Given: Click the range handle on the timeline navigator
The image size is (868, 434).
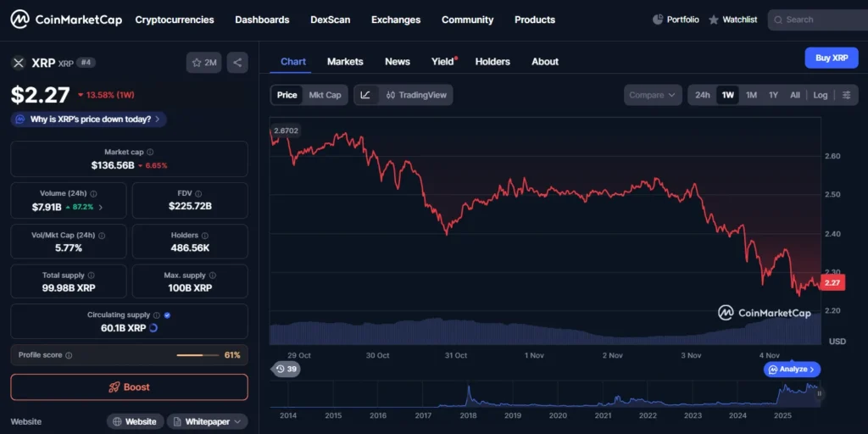Looking at the screenshot, I should (820, 393).
